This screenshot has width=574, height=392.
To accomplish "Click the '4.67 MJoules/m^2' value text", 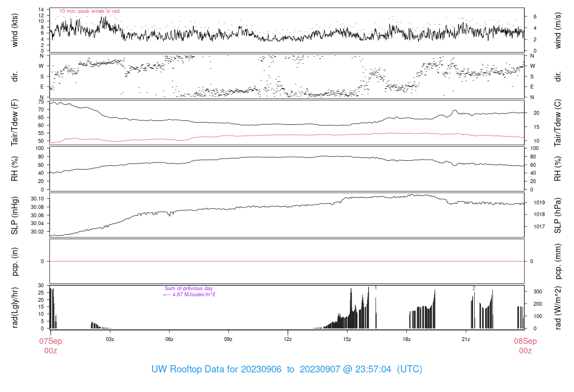I will [194, 295].
